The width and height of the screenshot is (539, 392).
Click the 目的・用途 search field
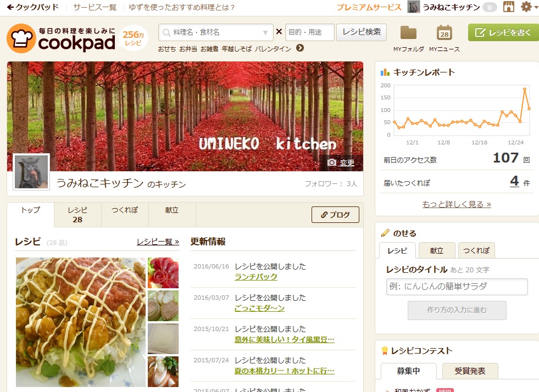pos(309,32)
